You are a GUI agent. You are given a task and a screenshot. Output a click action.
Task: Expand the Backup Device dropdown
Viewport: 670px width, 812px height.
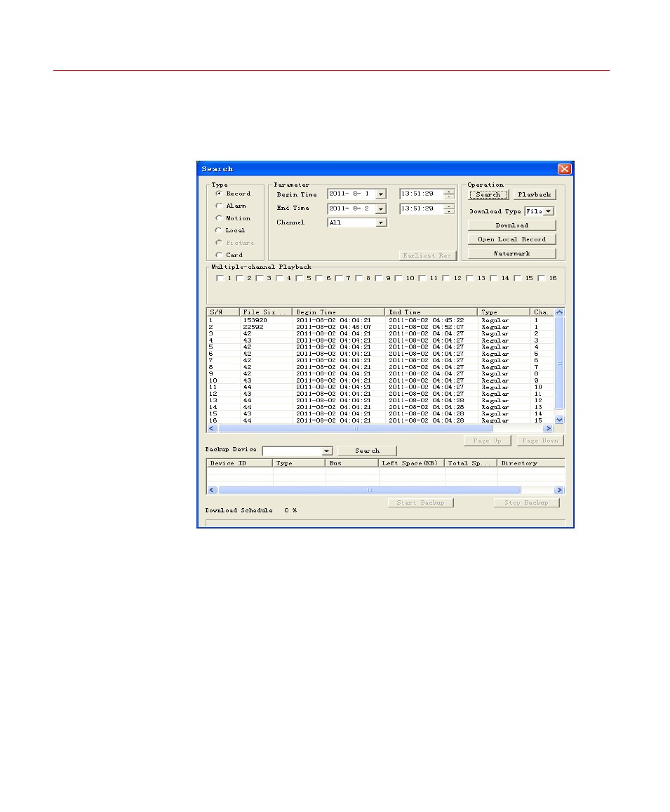click(x=327, y=451)
